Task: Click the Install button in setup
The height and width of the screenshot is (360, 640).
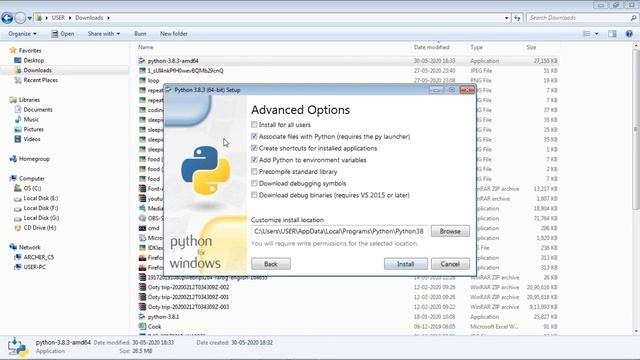Action: [x=406, y=264]
